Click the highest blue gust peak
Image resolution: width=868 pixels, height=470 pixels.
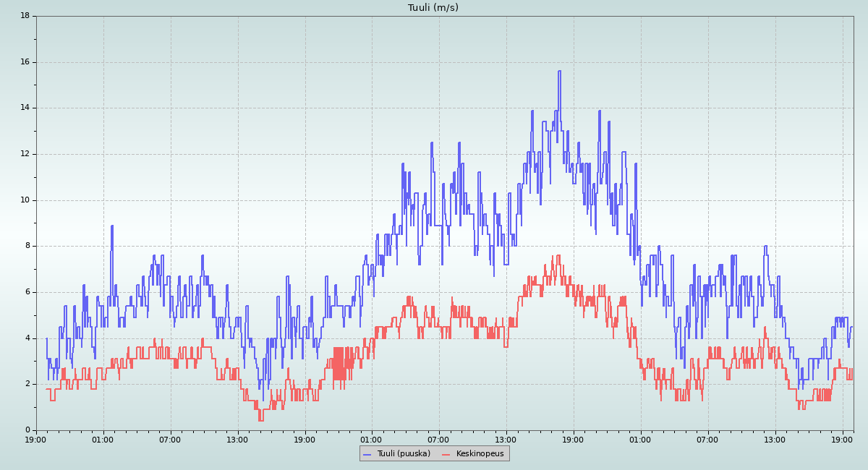pyautogui.click(x=559, y=71)
